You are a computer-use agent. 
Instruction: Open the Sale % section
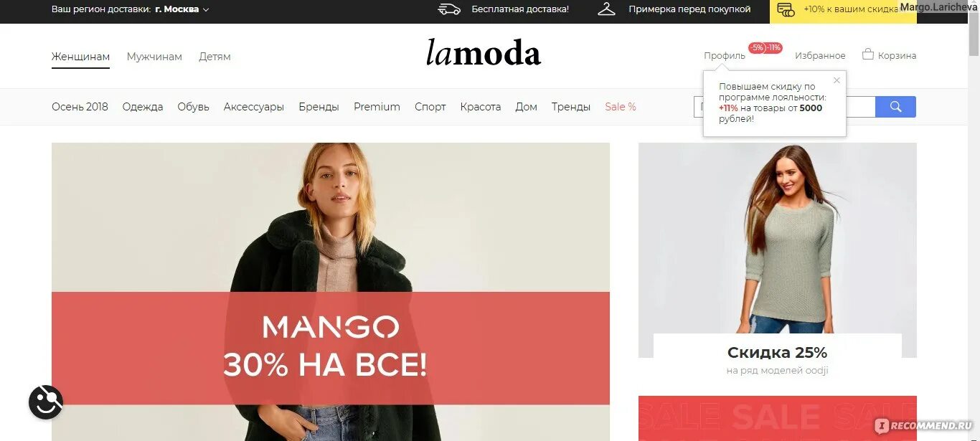pyautogui.click(x=621, y=107)
